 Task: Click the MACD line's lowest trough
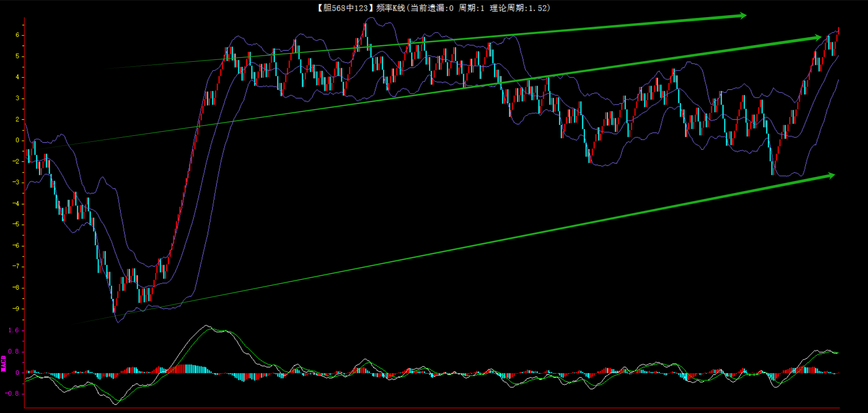point(116,404)
